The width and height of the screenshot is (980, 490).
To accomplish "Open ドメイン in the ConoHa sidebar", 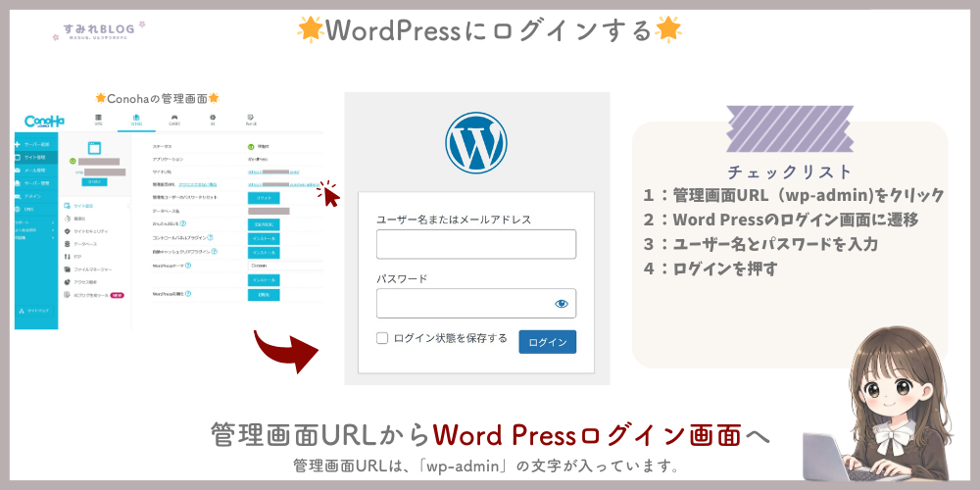I will [x=36, y=196].
